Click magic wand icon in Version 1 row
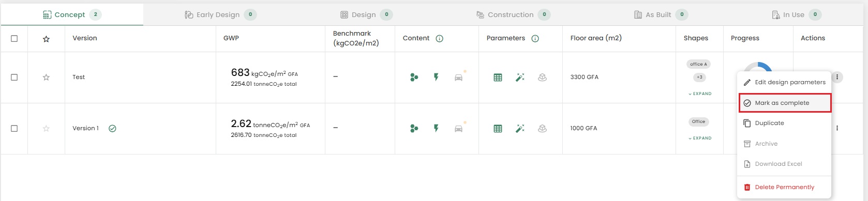 click(x=520, y=129)
